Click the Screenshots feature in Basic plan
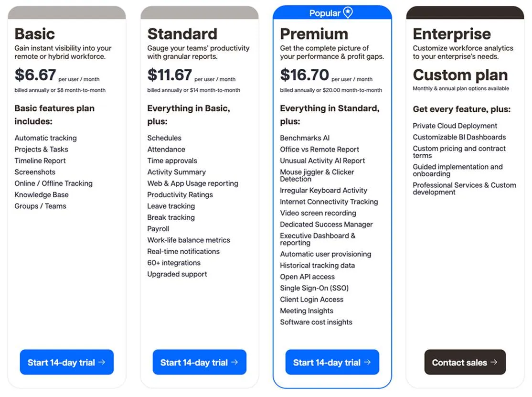Screen dimensions: 532x397 [35, 172]
